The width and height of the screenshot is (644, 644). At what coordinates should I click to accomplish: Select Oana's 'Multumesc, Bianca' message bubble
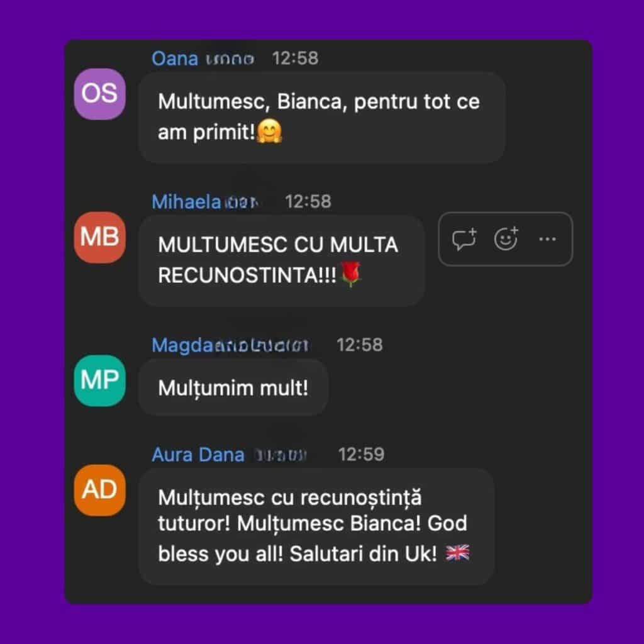[x=321, y=118]
